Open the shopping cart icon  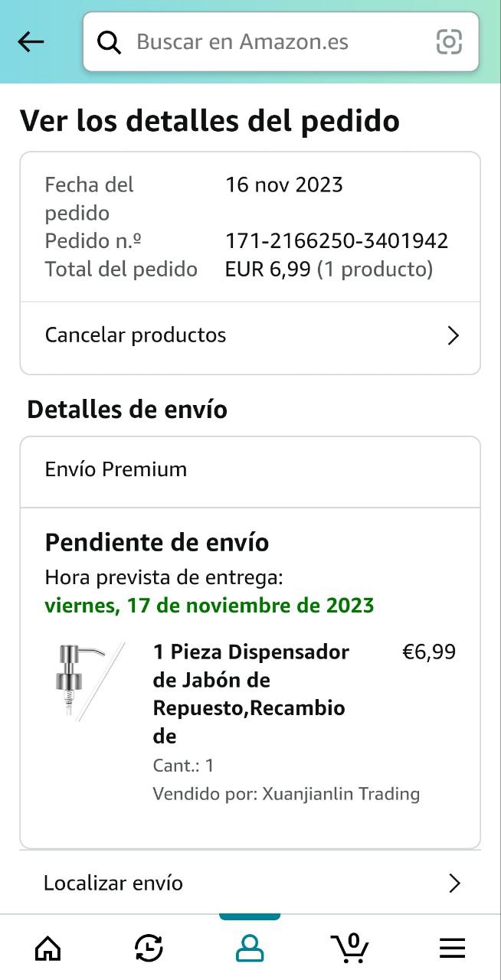tap(350, 948)
